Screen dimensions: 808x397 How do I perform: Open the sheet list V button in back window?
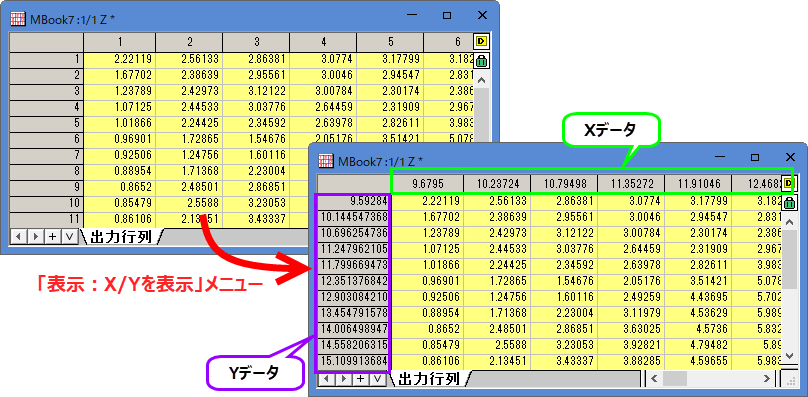tap(69, 237)
